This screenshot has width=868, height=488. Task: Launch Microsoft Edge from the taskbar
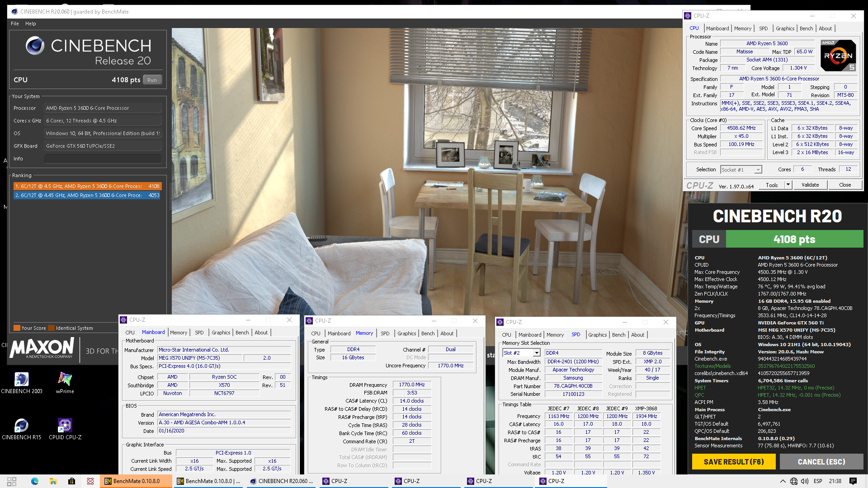click(35, 481)
